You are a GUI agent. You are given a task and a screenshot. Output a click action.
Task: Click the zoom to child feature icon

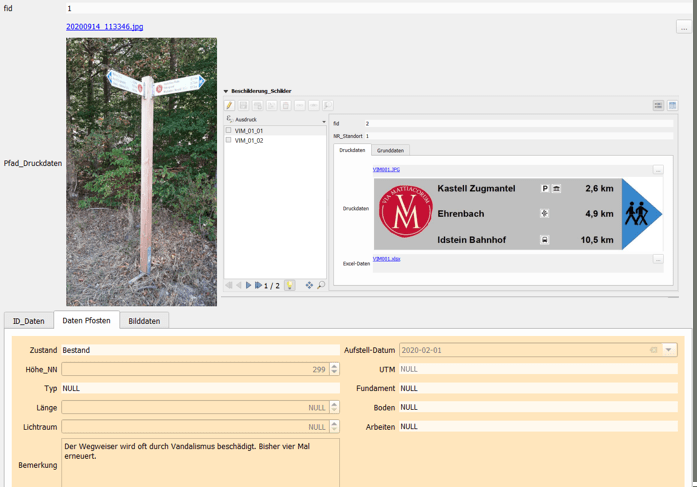click(x=328, y=105)
